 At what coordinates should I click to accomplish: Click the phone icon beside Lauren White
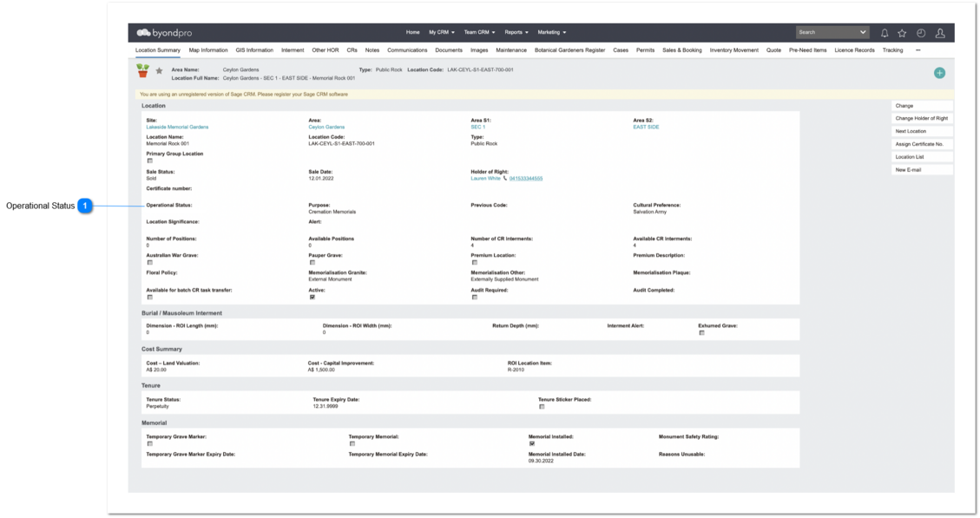click(x=505, y=178)
